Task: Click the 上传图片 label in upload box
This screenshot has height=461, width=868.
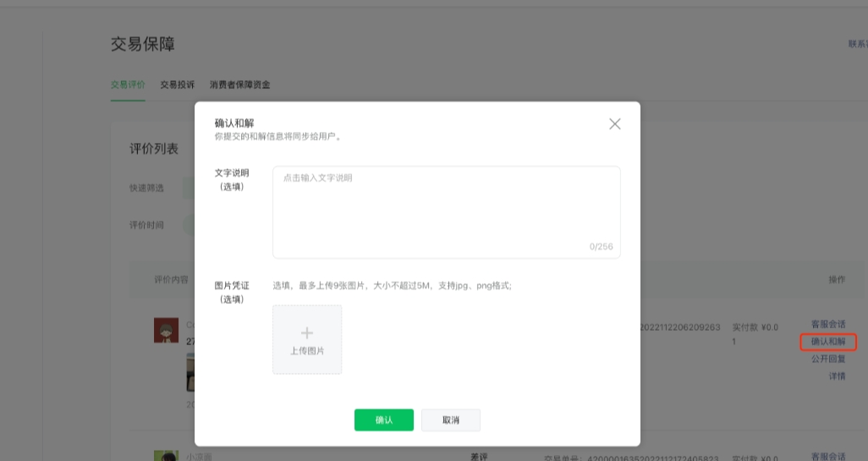Action: point(307,351)
